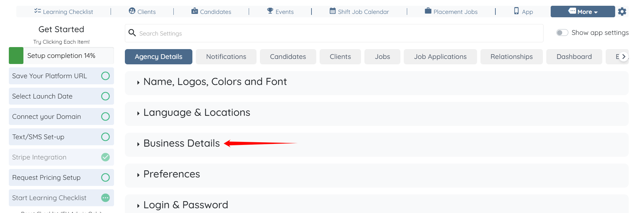The height and width of the screenshot is (213, 644).
Task: Click the Shift Job Calendar icon
Action: [333, 11]
